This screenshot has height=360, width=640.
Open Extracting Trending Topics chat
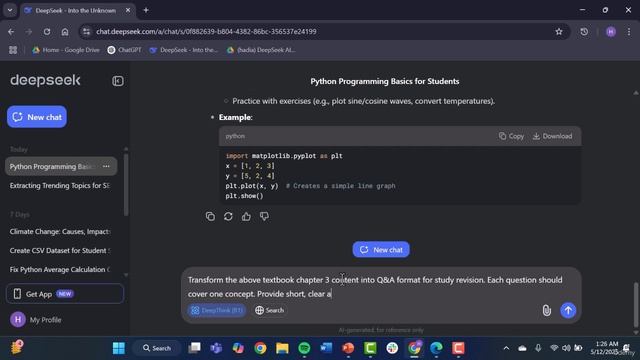[60, 186]
